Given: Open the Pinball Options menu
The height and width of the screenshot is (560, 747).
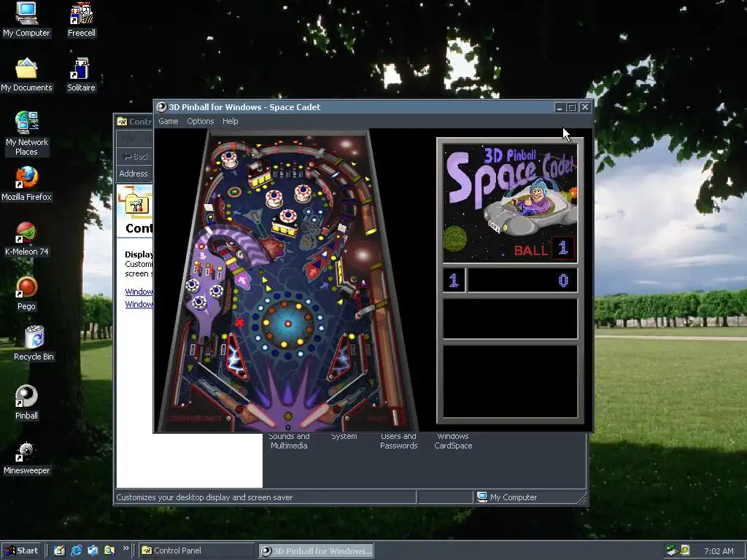Looking at the screenshot, I should point(200,122).
